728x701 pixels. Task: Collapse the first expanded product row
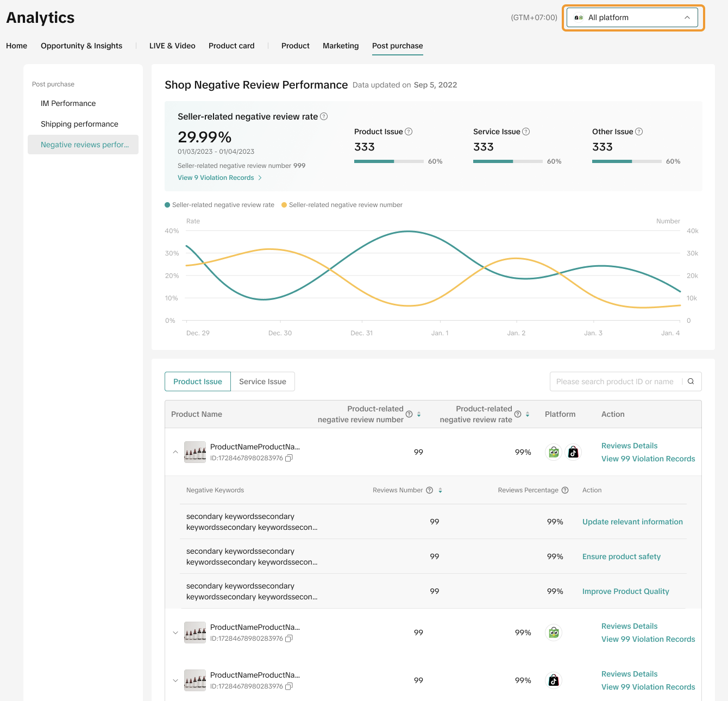[175, 452]
